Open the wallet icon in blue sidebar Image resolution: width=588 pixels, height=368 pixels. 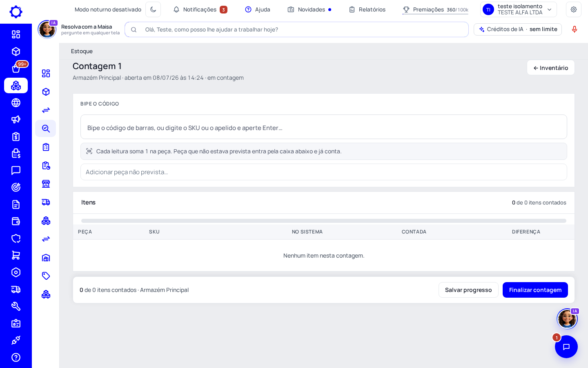[16, 221]
